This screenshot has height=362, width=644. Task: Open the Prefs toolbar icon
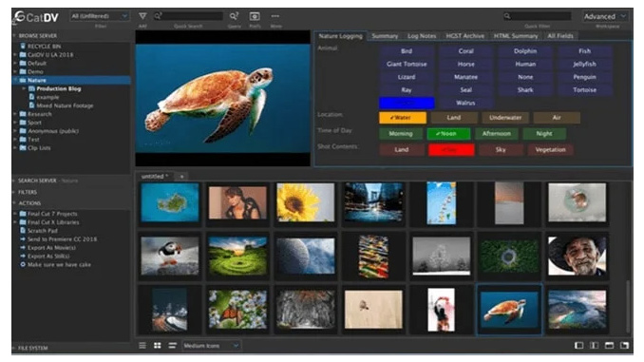click(255, 16)
